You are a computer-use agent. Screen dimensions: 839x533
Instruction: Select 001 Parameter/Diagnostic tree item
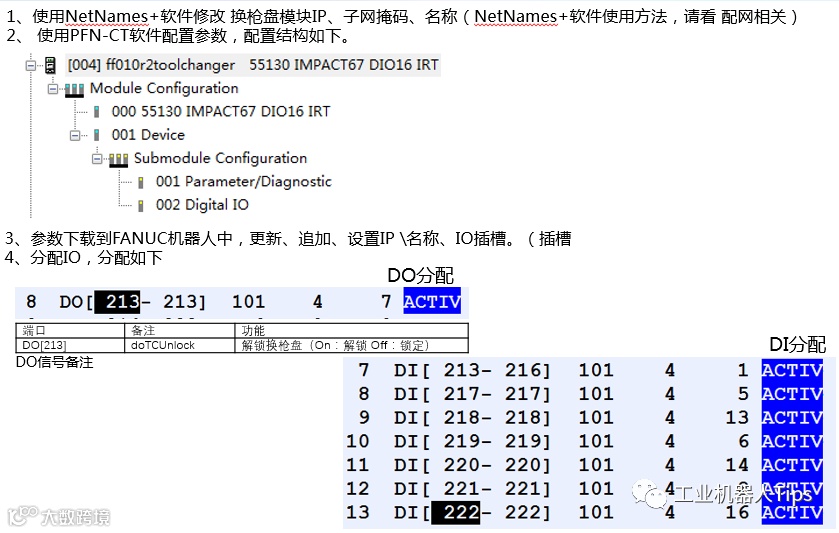[x=243, y=181]
